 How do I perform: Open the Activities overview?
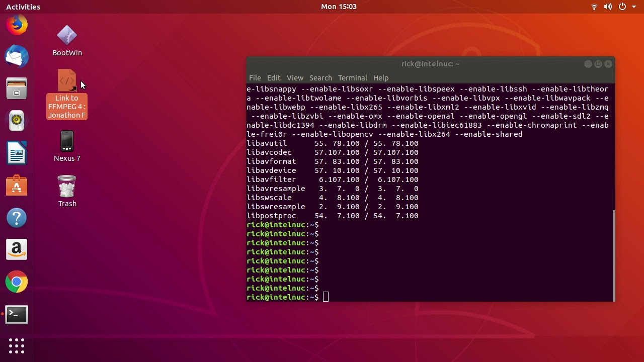pyautogui.click(x=23, y=7)
